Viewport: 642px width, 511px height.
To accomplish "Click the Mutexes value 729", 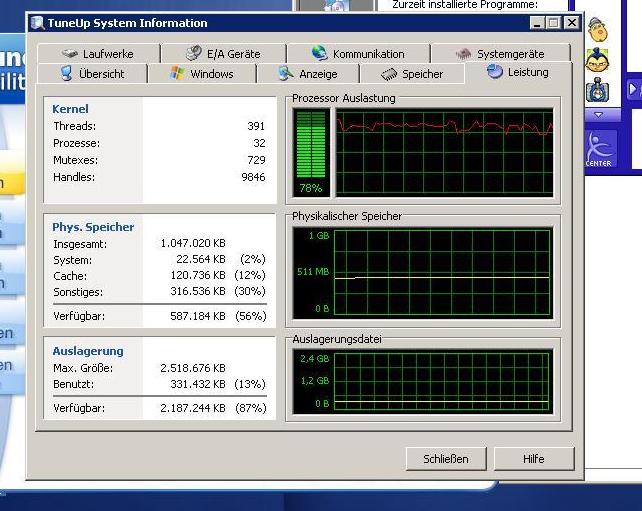I will click(x=256, y=160).
